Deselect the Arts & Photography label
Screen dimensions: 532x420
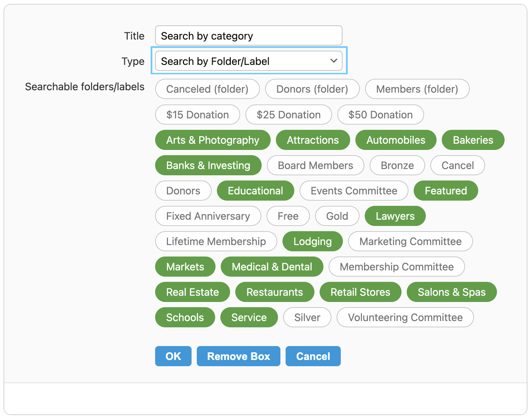pos(212,140)
